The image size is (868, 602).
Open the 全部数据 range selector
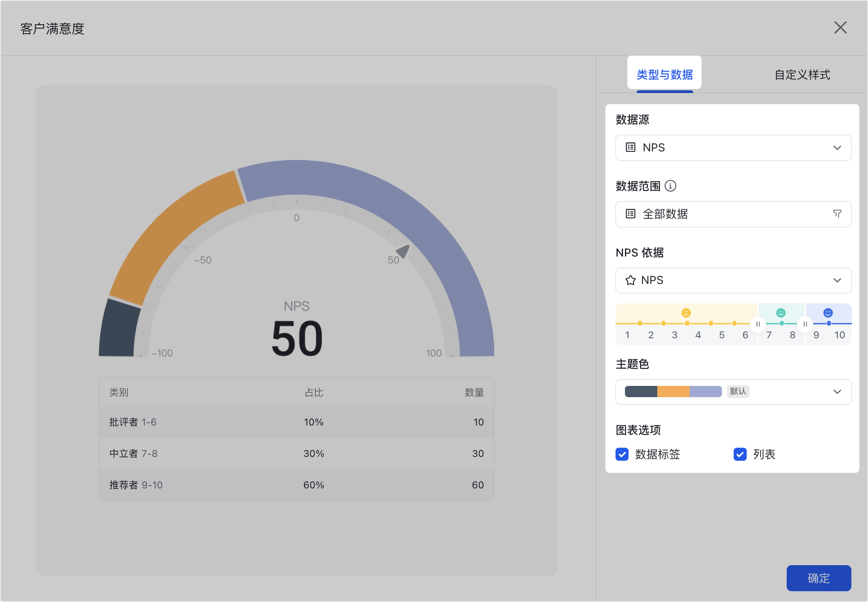tap(733, 214)
